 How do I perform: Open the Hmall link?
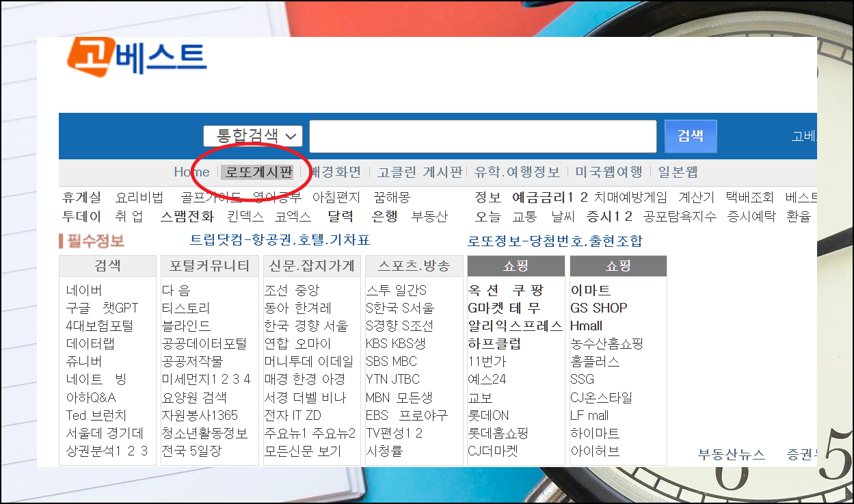(587, 326)
